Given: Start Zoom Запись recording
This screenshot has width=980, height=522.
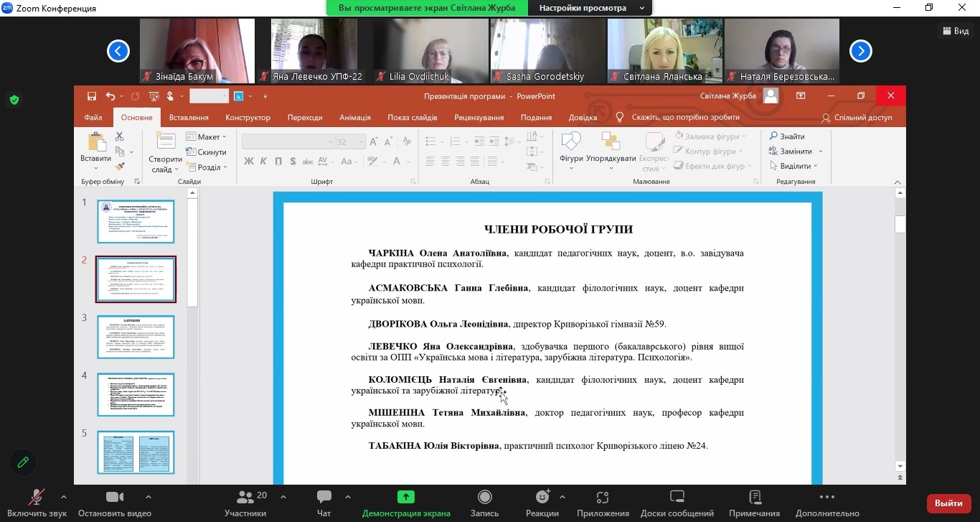Looking at the screenshot, I should 485,503.
